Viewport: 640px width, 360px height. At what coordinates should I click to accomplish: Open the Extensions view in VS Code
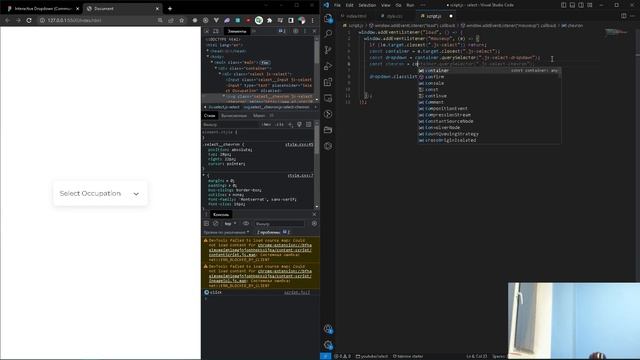(x=328, y=82)
